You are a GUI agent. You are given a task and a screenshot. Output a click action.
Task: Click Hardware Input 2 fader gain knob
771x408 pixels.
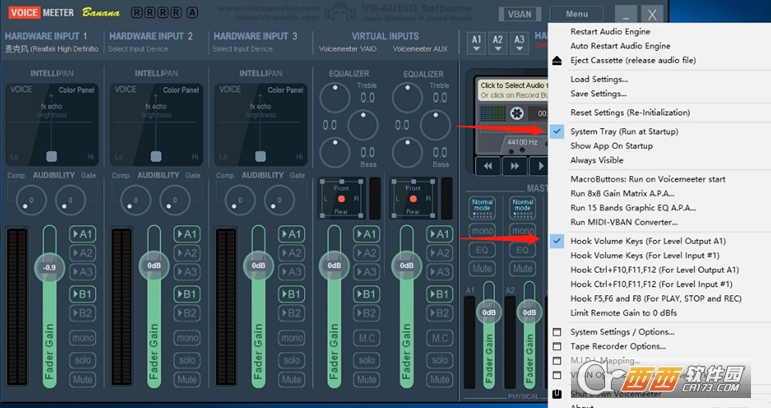click(154, 265)
